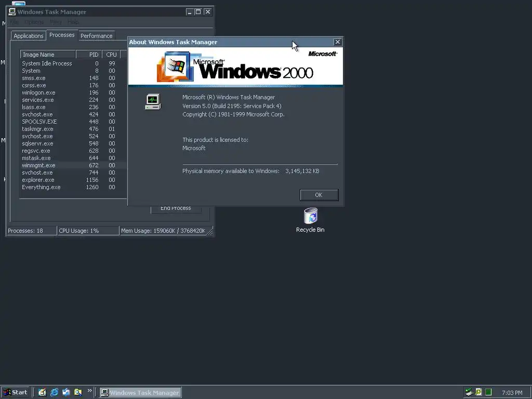Select svchost.exe with PID 424
The width and height of the screenshot is (532, 399).
click(x=73, y=114)
